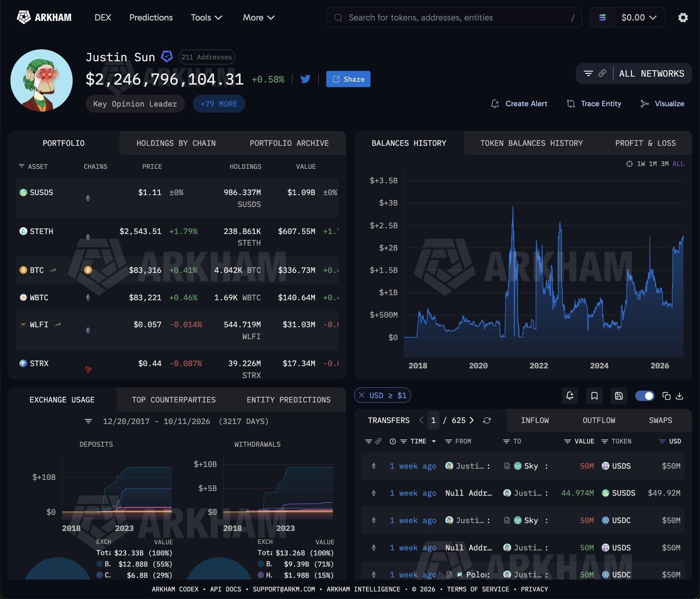Click the alert bell icon above transfers
This screenshot has height=599, width=700.
coord(570,396)
